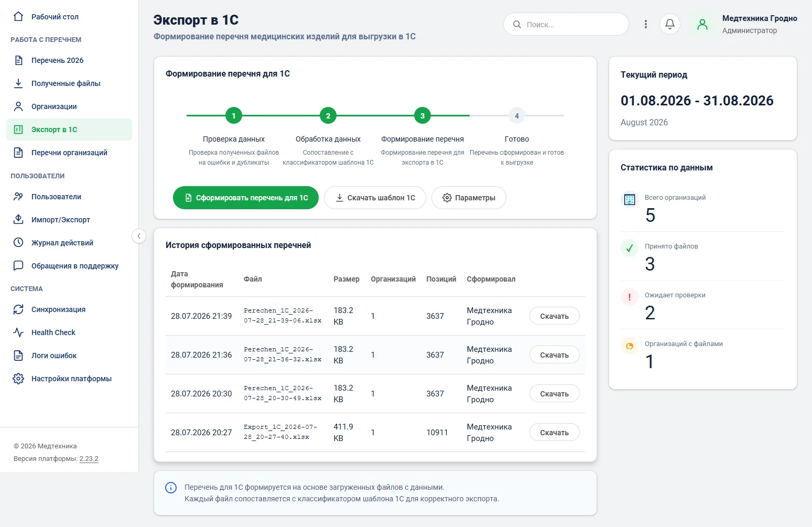Click the pulse icon beside Health Check
Screen dimensions: 812x527
point(18,332)
